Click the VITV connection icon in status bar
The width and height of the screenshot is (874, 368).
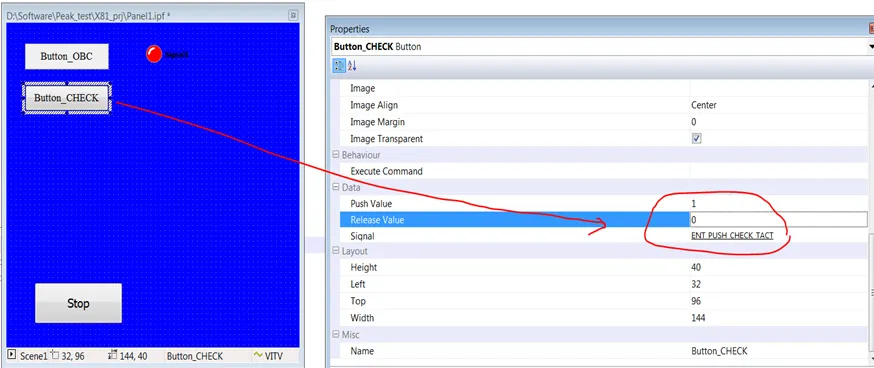pyautogui.click(x=258, y=355)
